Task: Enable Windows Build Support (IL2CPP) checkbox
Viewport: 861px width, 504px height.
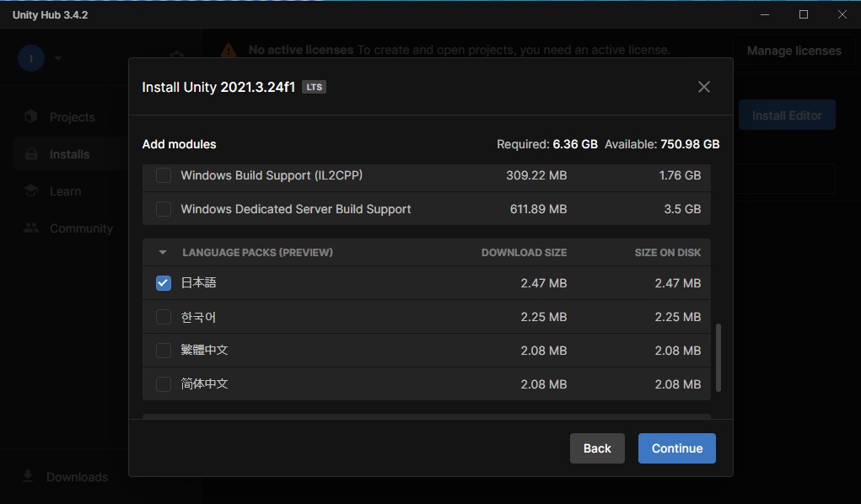Action: (163, 175)
